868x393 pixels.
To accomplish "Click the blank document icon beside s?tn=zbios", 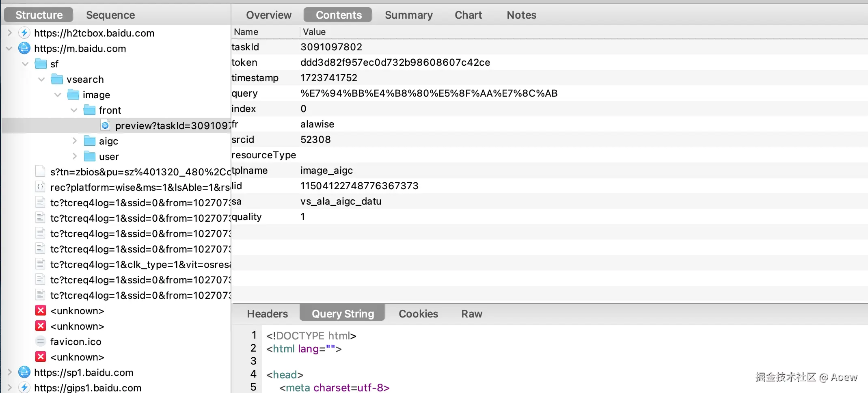I will coord(40,172).
